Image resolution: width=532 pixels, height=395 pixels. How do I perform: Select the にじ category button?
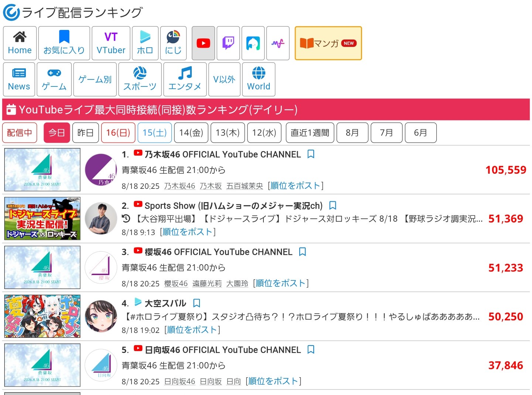(x=173, y=43)
